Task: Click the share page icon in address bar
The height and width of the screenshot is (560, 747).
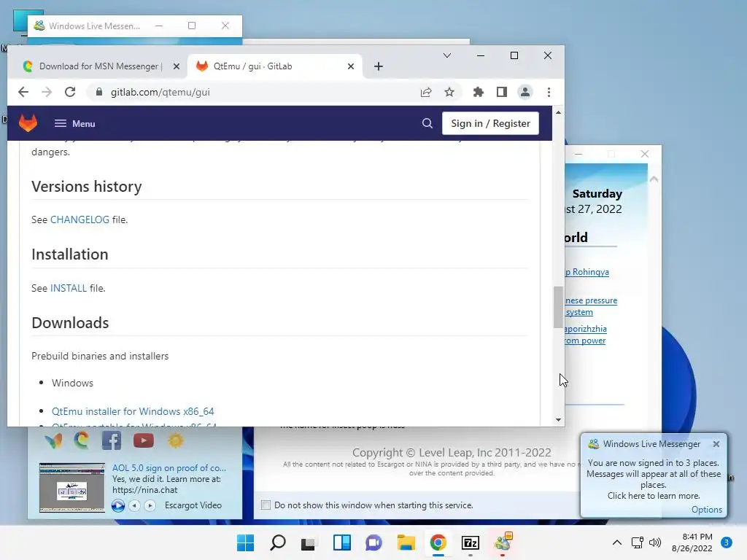Action: pyautogui.click(x=426, y=93)
